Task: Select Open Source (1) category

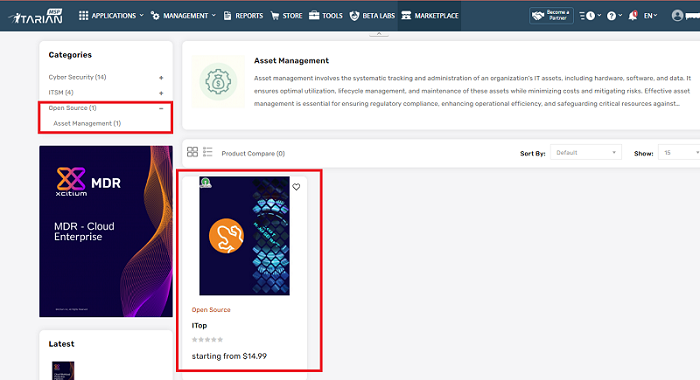Action: point(72,108)
